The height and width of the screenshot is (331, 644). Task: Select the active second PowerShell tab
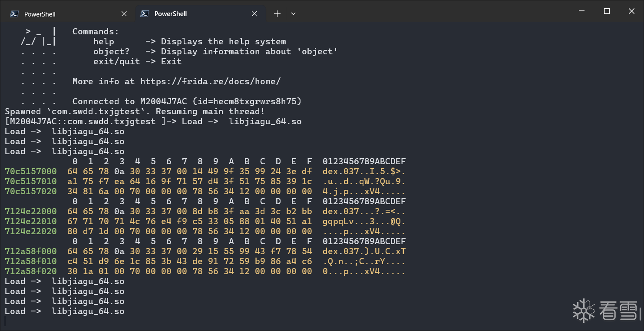pos(200,14)
